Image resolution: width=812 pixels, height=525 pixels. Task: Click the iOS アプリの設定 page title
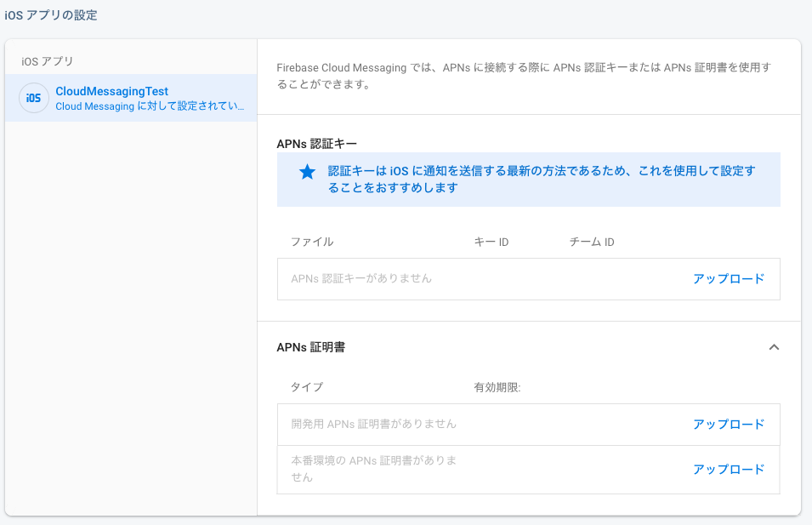tap(53, 14)
